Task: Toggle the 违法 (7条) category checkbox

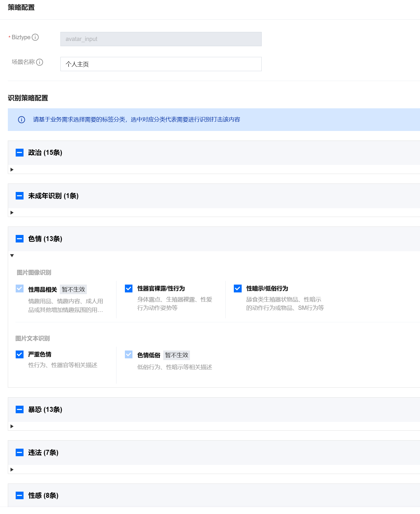Action: pos(19,452)
